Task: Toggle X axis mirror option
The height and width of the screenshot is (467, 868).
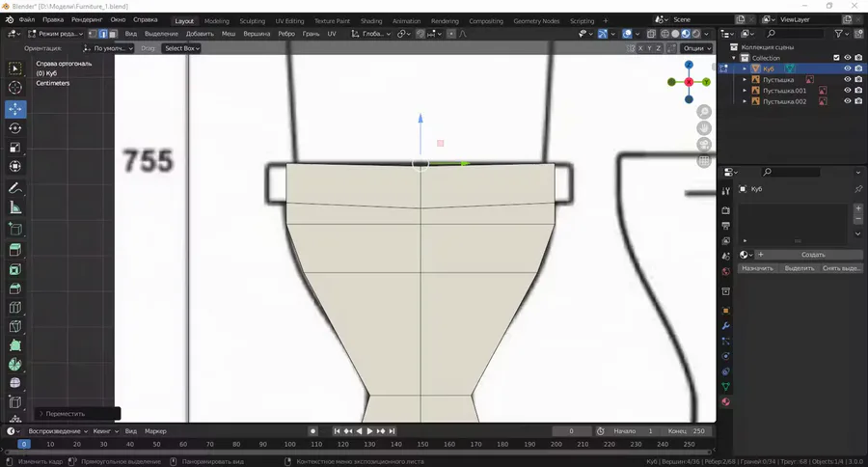Action: [640, 48]
